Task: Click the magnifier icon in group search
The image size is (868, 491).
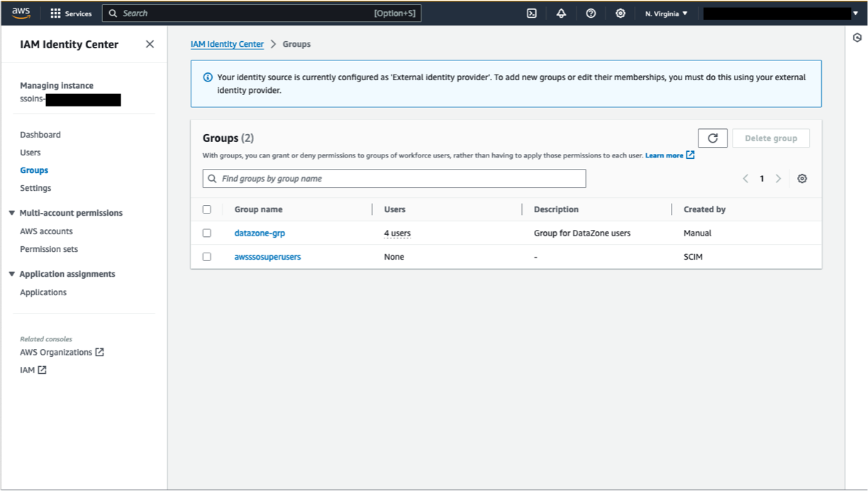Action: (212, 179)
